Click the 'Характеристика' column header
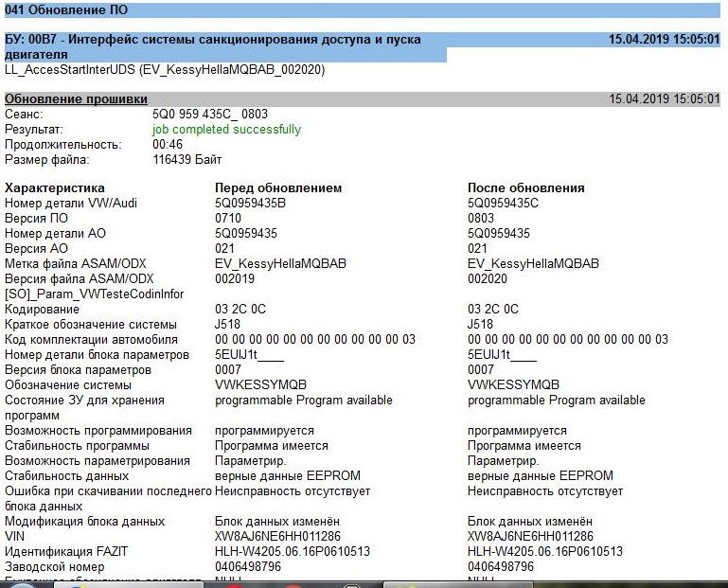This screenshot has height=588, width=728. pos(55,188)
